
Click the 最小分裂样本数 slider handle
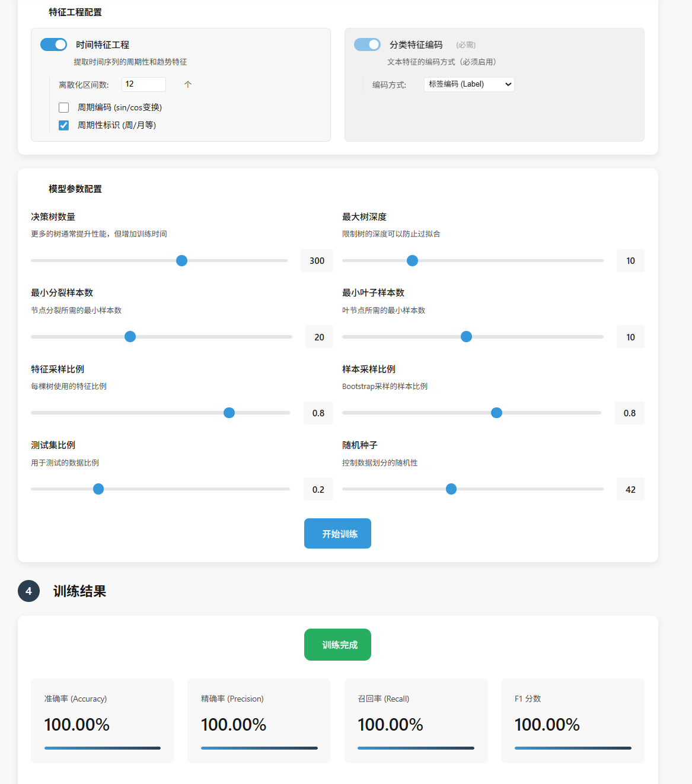(x=130, y=337)
